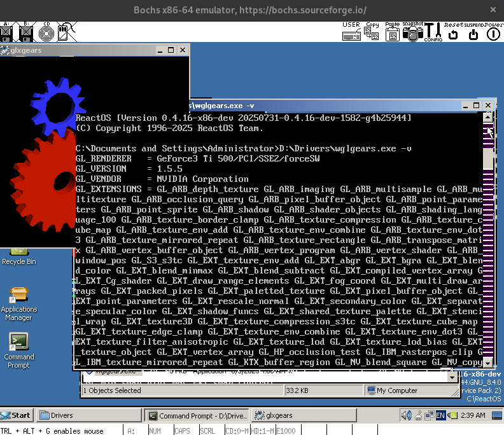Click the Copyright ReactOS Team line

point(169,128)
